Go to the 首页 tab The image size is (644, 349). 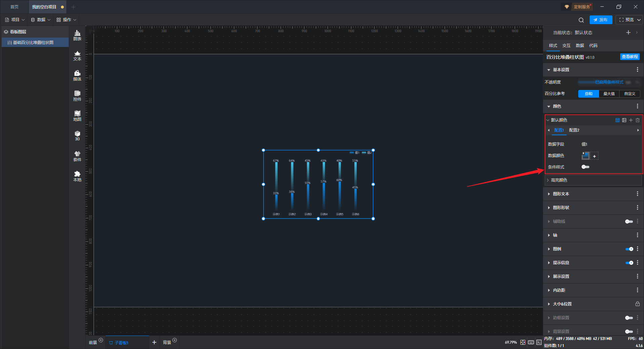pos(14,7)
